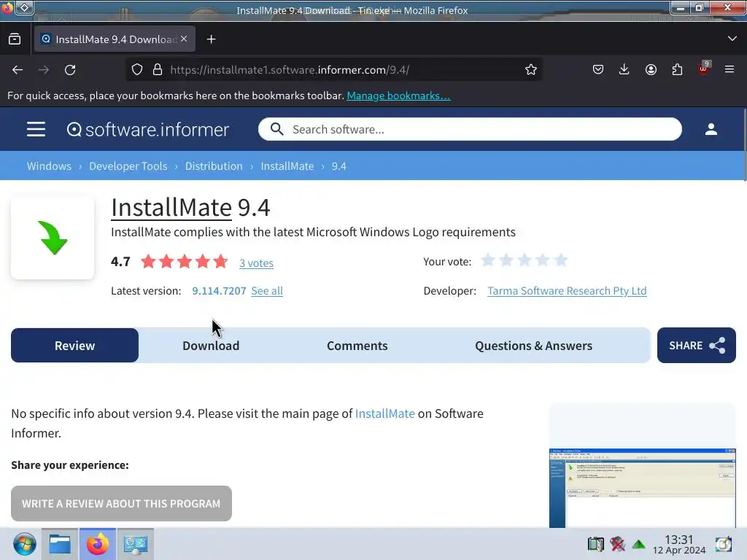The width and height of the screenshot is (747, 560).
Task: Go back with the browser back arrow
Action: (x=18, y=70)
